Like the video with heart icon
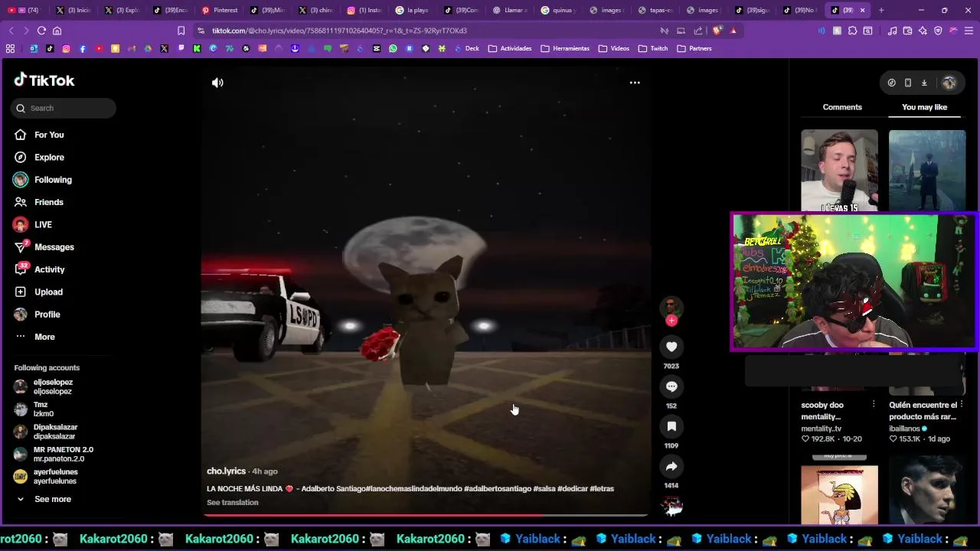The height and width of the screenshot is (551, 980). pos(671,347)
